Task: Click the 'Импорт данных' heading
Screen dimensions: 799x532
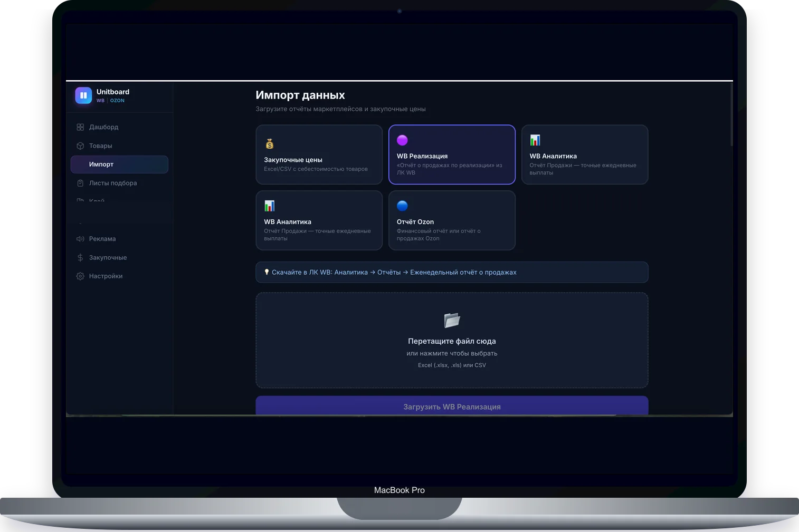Action: point(300,95)
